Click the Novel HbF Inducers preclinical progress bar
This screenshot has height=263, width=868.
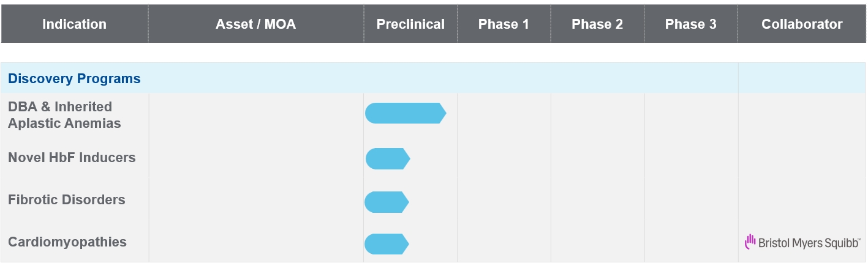point(387,159)
